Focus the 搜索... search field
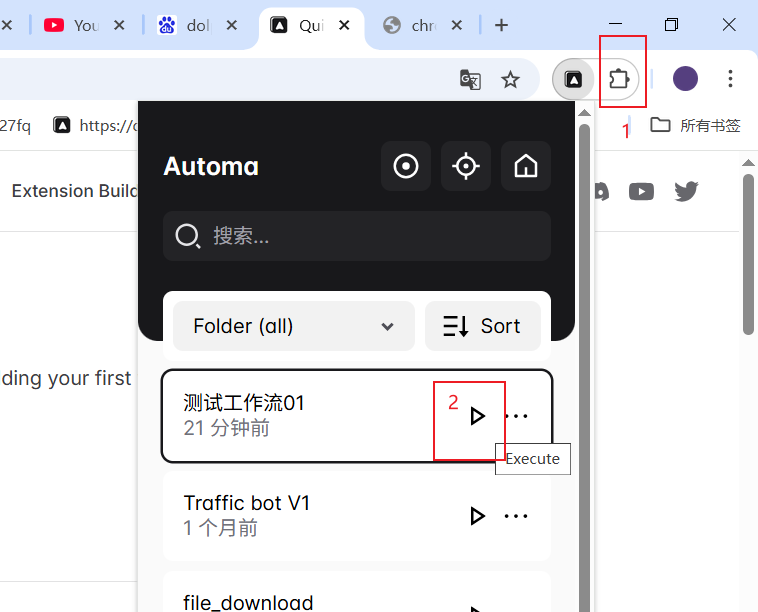 (357, 236)
